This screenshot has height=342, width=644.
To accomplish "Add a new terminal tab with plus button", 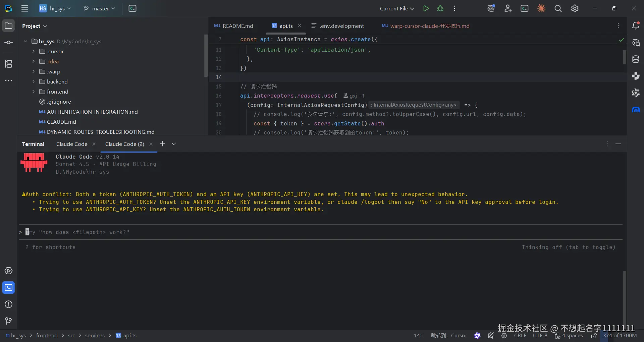I will pos(162,144).
